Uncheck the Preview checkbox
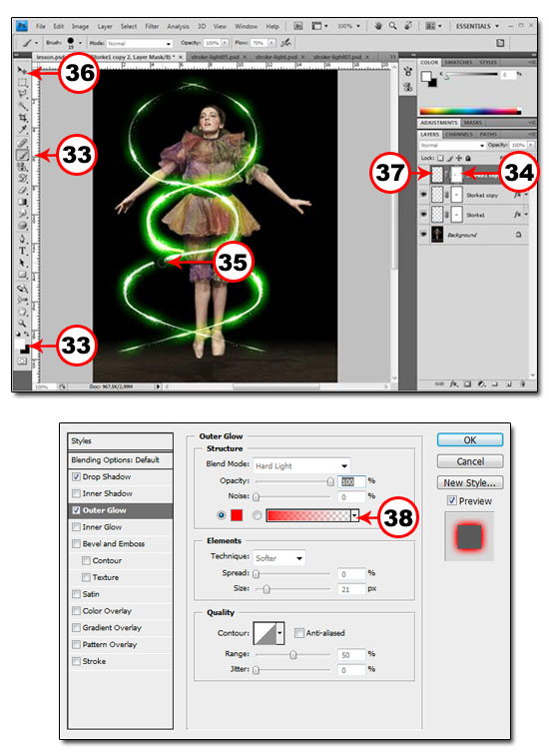Screen dimensions: 549x756 [451, 500]
